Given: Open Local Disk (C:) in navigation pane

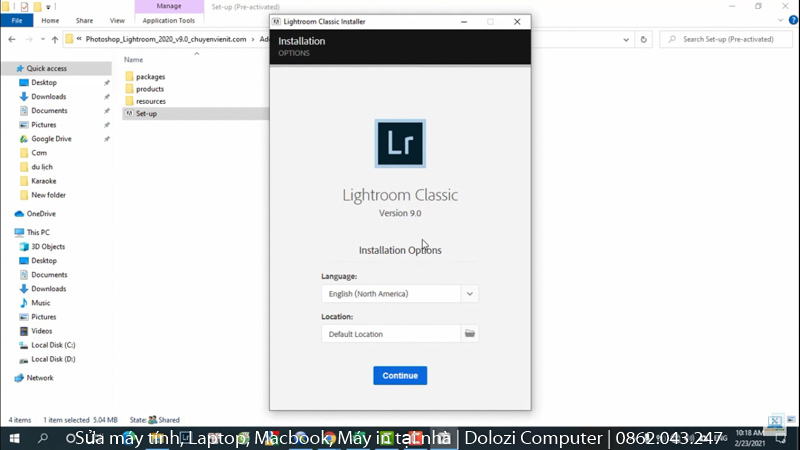Looking at the screenshot, I should (x=53, y=345).
